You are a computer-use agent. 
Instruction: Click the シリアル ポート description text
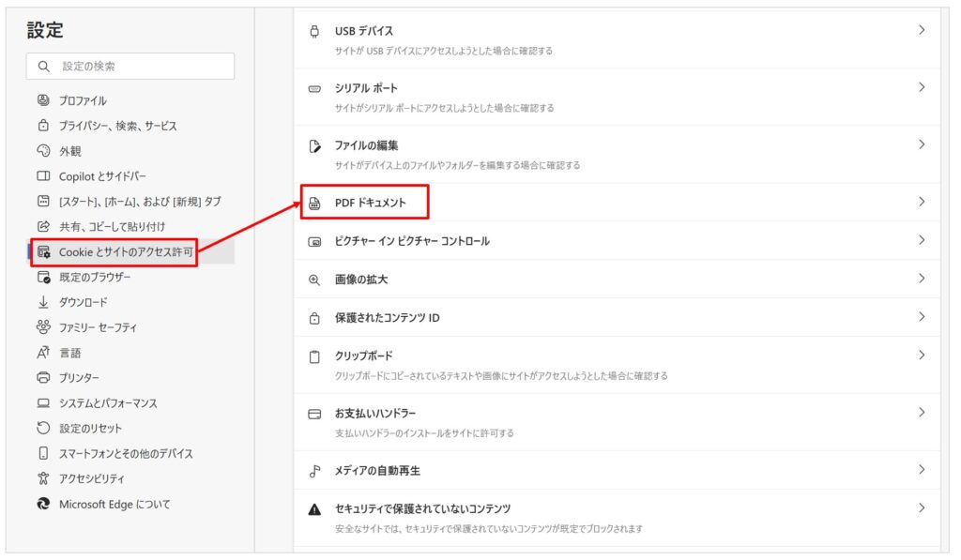tap(444, 108)
